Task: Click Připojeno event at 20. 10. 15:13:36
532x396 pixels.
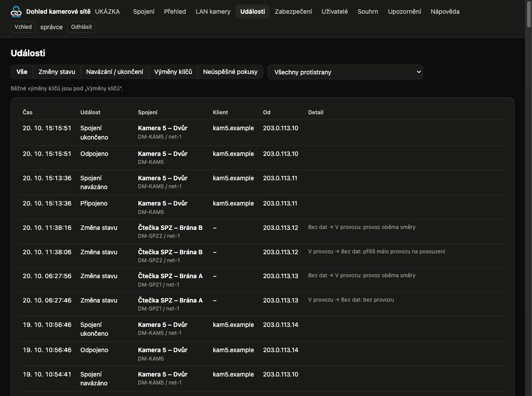Action: [x=94, y=203]
